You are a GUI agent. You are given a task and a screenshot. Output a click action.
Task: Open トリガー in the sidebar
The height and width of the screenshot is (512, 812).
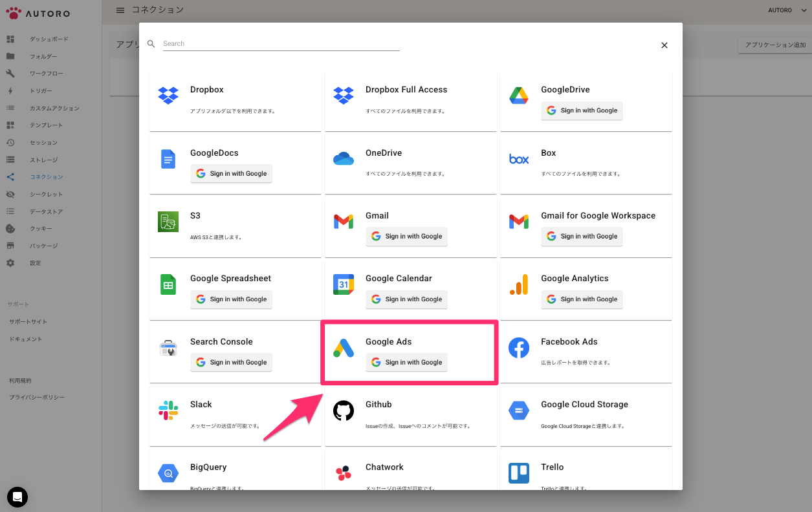click(x=41, y=91)
